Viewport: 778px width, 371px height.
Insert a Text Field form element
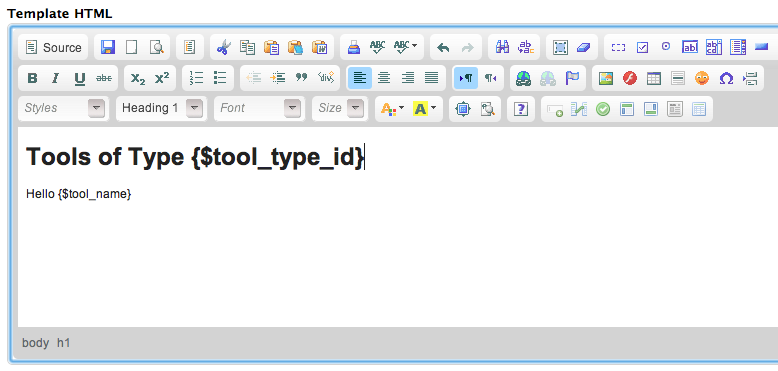[690, 48]
